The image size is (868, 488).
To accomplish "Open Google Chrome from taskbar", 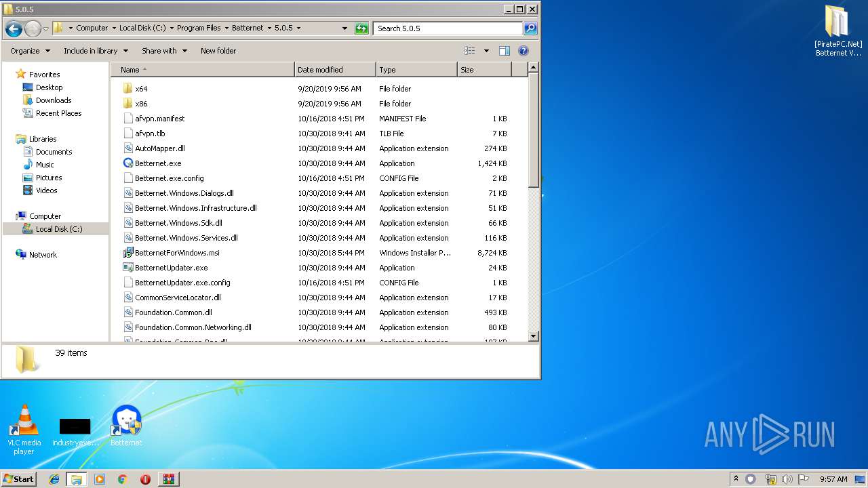I will [122, 479].
